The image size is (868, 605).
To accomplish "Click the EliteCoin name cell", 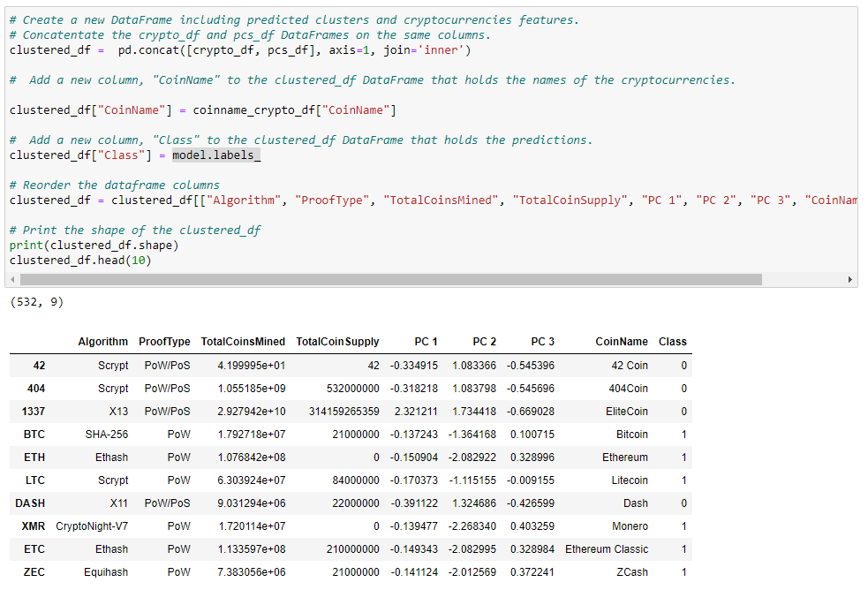I will (x=627, y=412).
